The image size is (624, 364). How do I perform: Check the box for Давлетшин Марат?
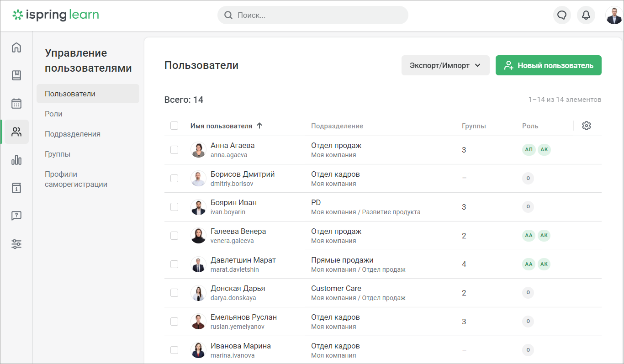(x=174, y=264)
